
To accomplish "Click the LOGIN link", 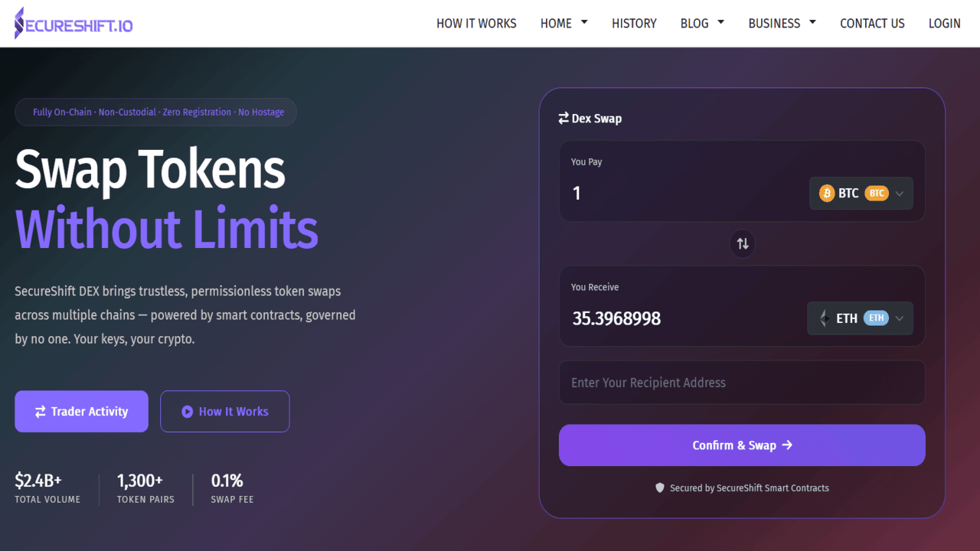I will (x=944, y=24).
